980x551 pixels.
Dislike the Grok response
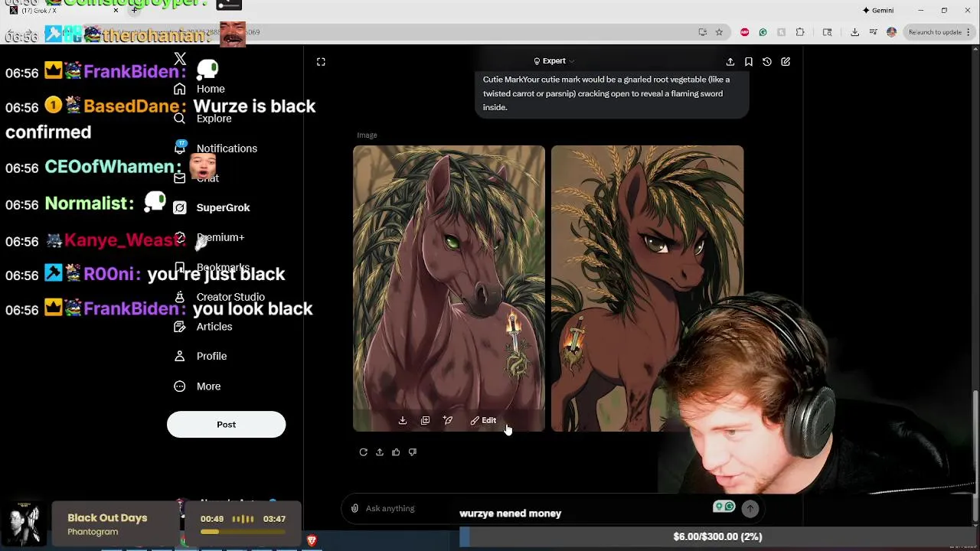pos(413,452)
